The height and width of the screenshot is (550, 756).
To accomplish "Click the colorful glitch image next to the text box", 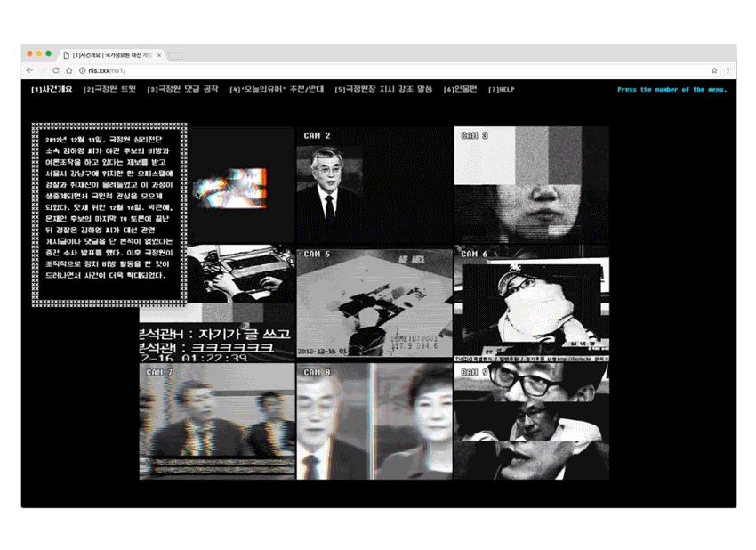I will coord(230,188).
